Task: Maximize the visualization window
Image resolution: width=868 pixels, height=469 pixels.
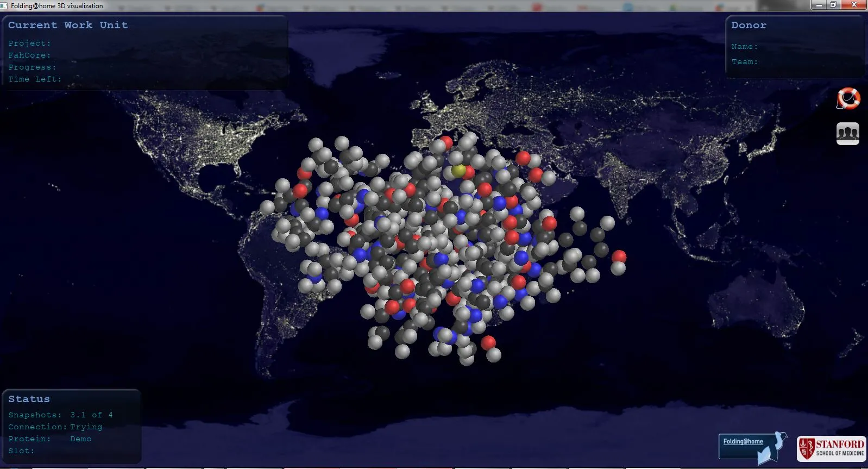Action: pos(833,5)
